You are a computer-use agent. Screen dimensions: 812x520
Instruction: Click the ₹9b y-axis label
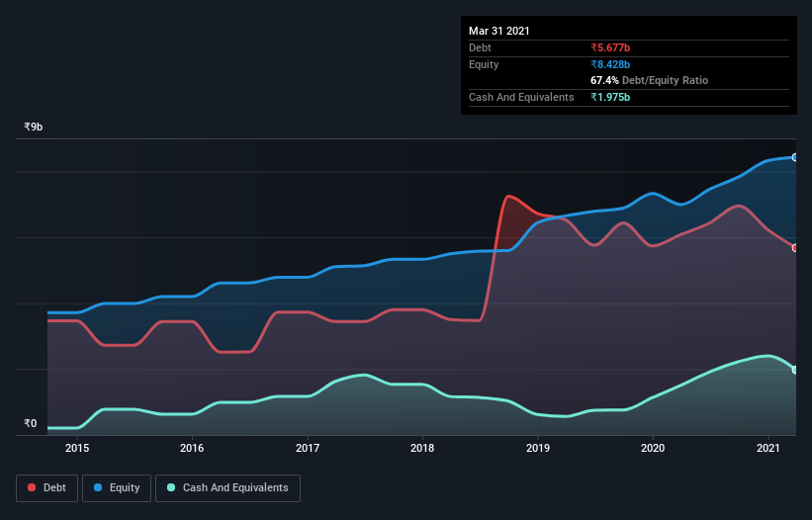click(x=34, y=127)
